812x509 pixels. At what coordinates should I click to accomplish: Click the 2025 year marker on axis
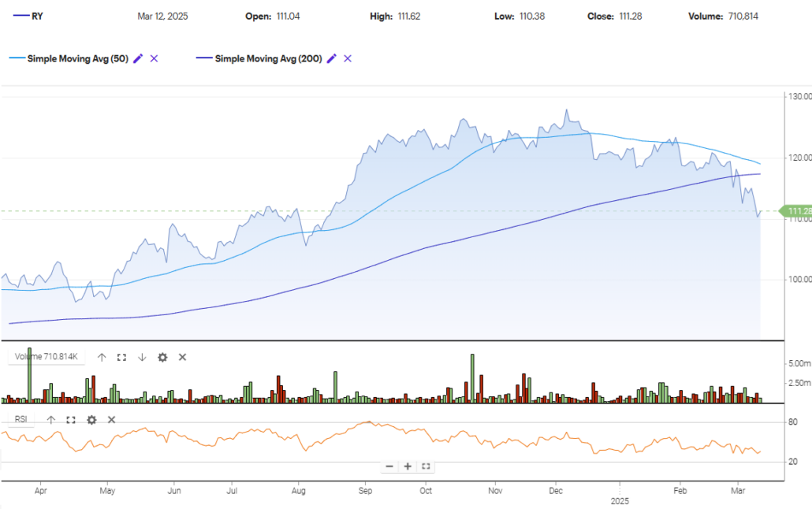[620, 501]
